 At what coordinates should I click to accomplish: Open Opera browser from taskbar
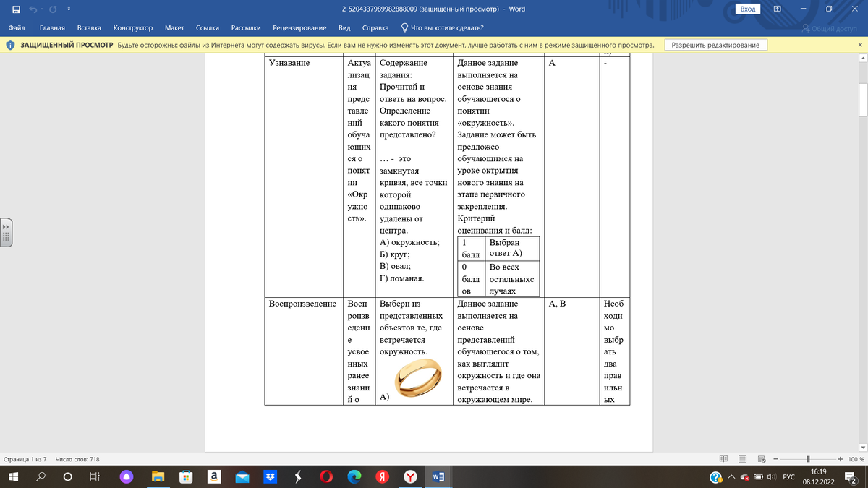coord(326,477)
